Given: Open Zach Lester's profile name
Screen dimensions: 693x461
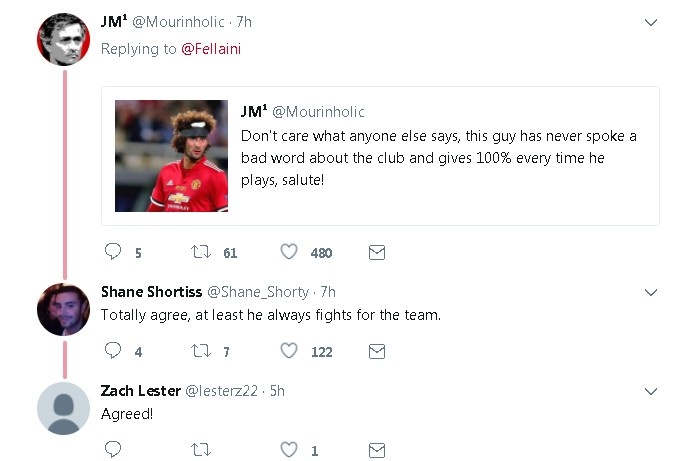Looking at the screenshot, I should pyautogui.click(x=140, y=391).
